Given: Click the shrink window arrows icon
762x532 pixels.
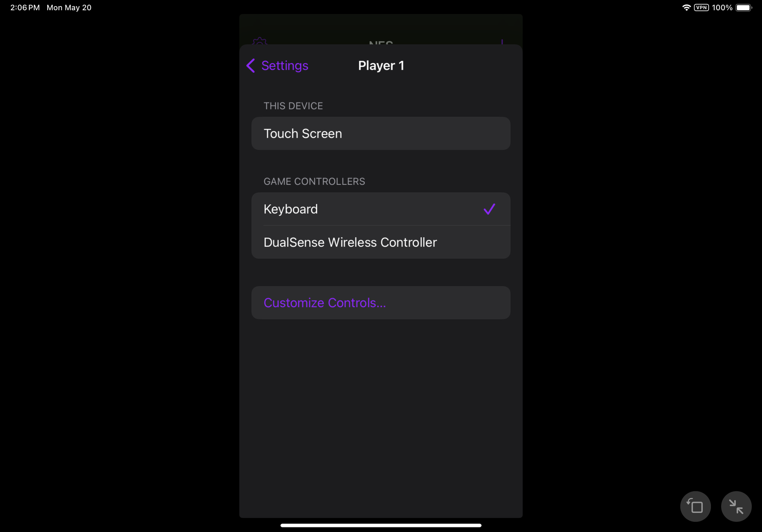Looking at the screenshot, I should point(736,506).
